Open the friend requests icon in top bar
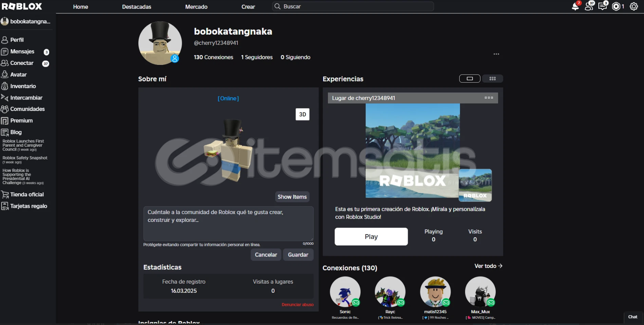 click(x=589, y=6)
